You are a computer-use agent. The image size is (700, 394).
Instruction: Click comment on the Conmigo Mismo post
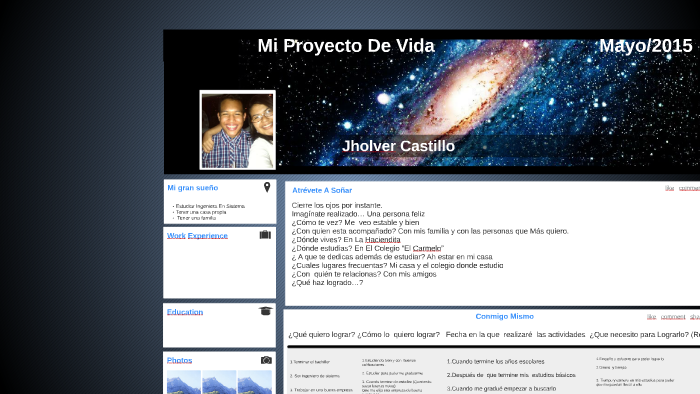coord(673,317)
